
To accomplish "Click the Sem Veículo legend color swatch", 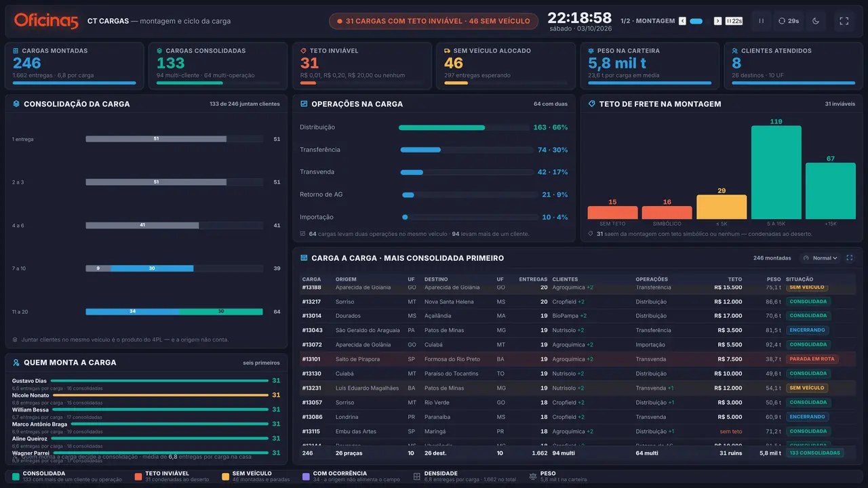I will 225,476.
